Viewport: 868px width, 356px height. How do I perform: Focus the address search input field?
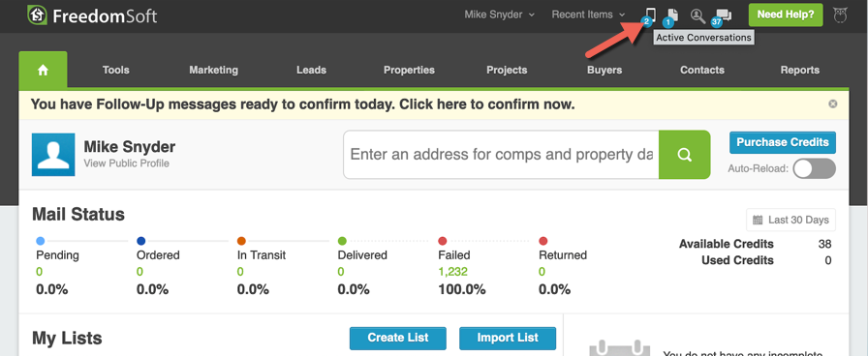click(501, 155)
